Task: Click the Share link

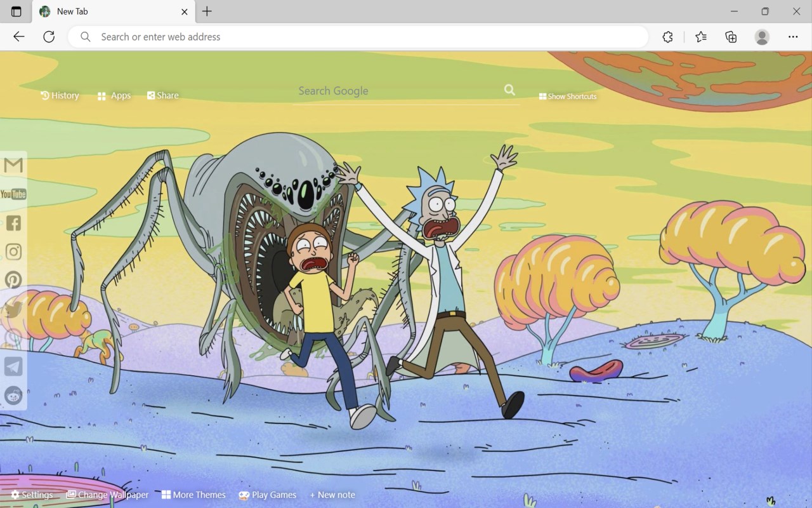Action: pos(163,95)
